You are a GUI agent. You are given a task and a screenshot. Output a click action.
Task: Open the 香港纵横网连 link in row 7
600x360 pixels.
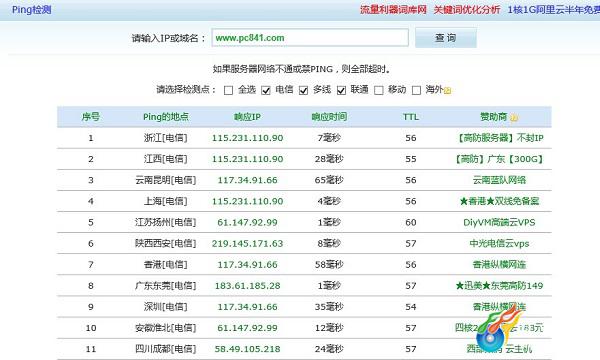pos(499,264)
